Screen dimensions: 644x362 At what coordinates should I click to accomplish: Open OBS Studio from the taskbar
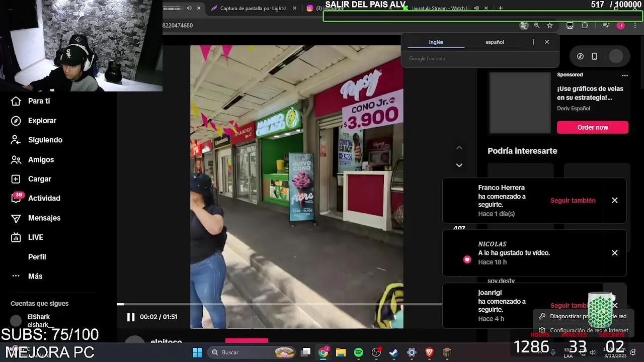point(376,352)
